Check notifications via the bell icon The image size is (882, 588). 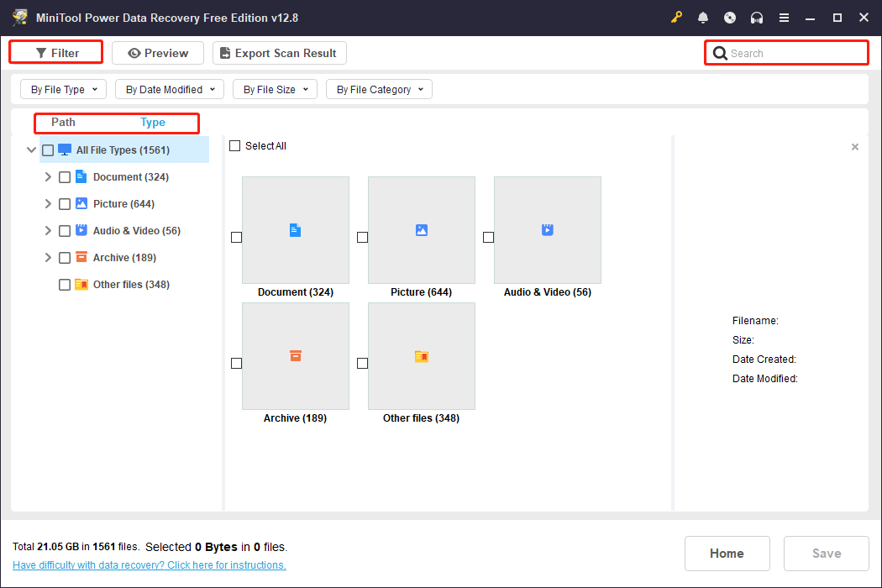point(703,17)
